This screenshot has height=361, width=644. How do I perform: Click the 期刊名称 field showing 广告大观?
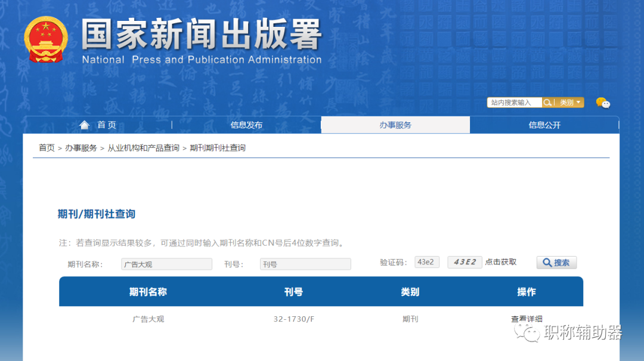coord(166,264)
